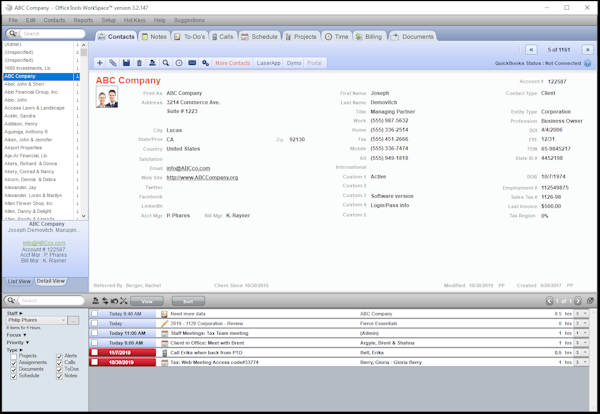Click the LaserApp button
This screenshot has width=600, height=414.
point(268,63)
